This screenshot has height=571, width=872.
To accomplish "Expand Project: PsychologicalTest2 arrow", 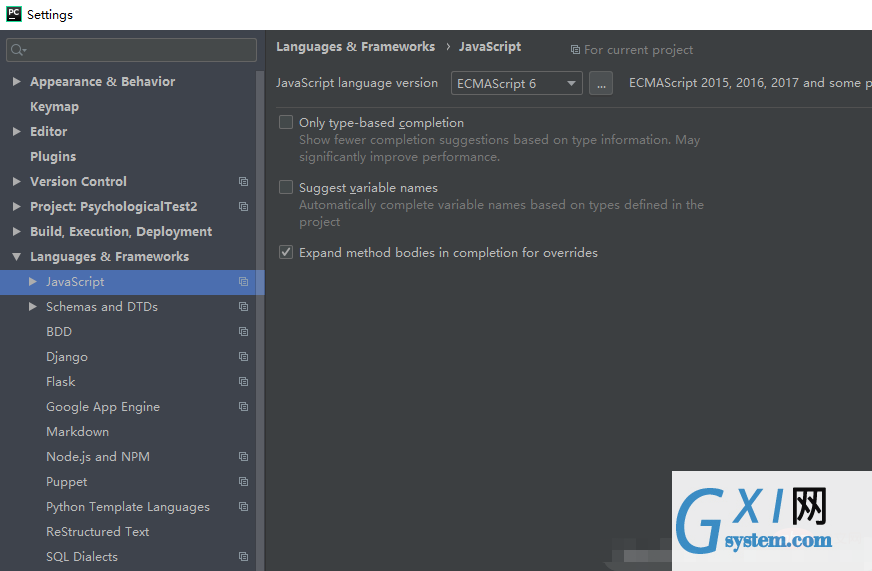I will [x=17, y=207].
